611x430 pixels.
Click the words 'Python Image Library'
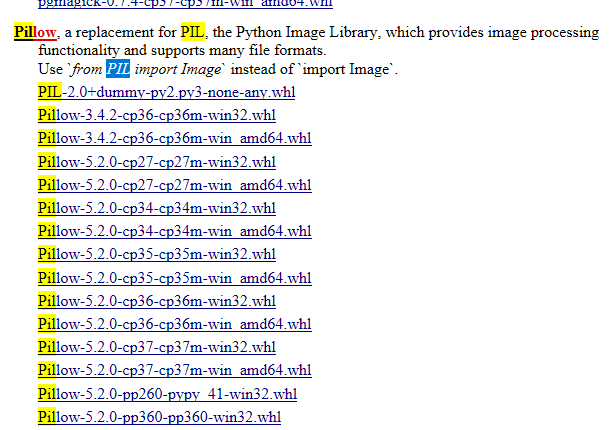(307, 32)
